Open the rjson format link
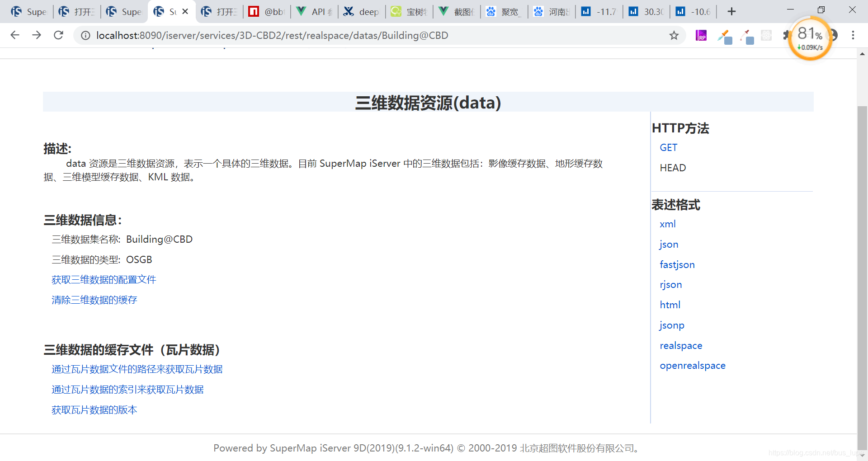 click(x=670, y=285)
